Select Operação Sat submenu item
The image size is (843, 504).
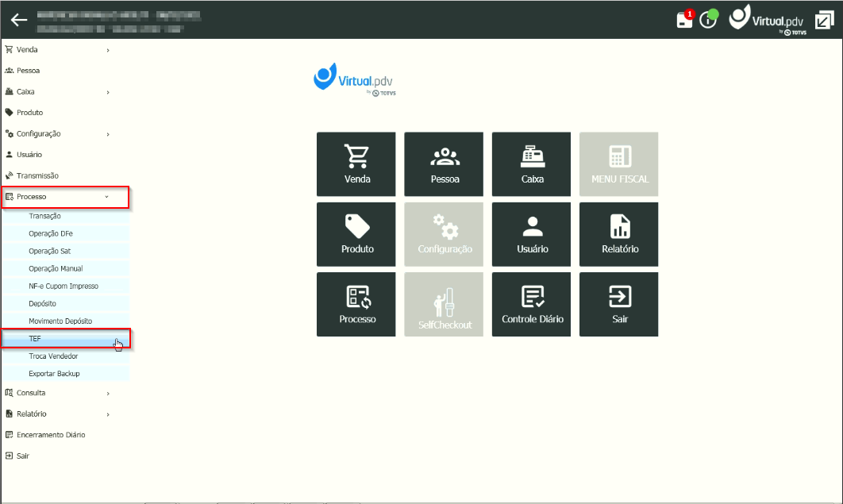[66, 251]
